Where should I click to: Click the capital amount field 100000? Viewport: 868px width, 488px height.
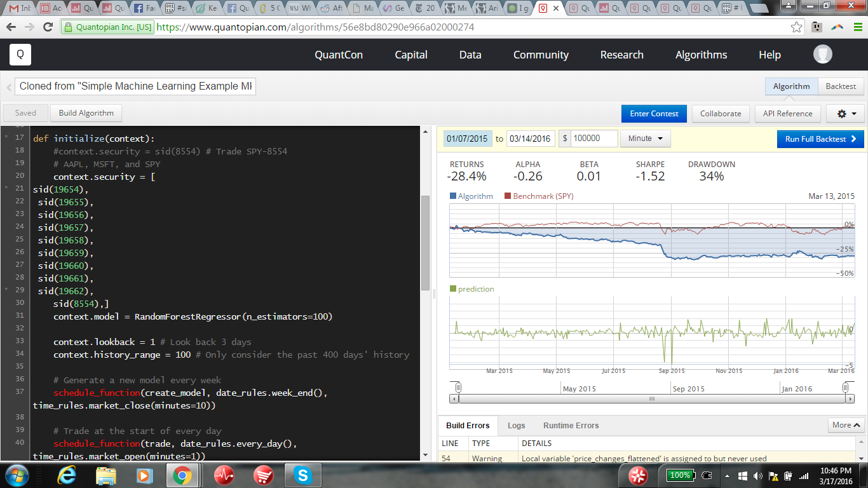pyautogui.click(x=593, y=139)
